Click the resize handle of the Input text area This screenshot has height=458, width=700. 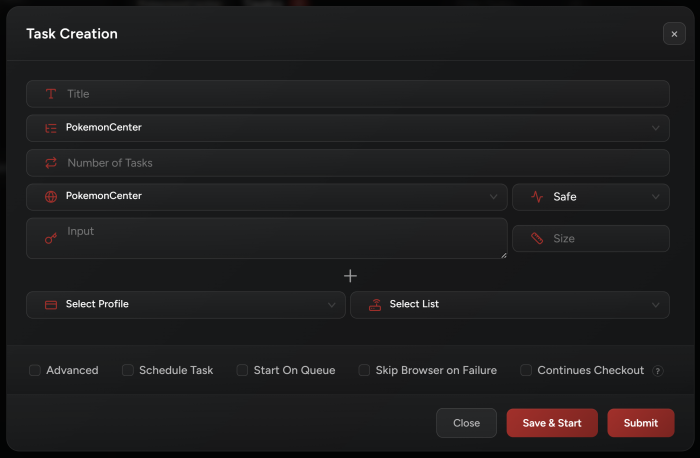(504, 255)
